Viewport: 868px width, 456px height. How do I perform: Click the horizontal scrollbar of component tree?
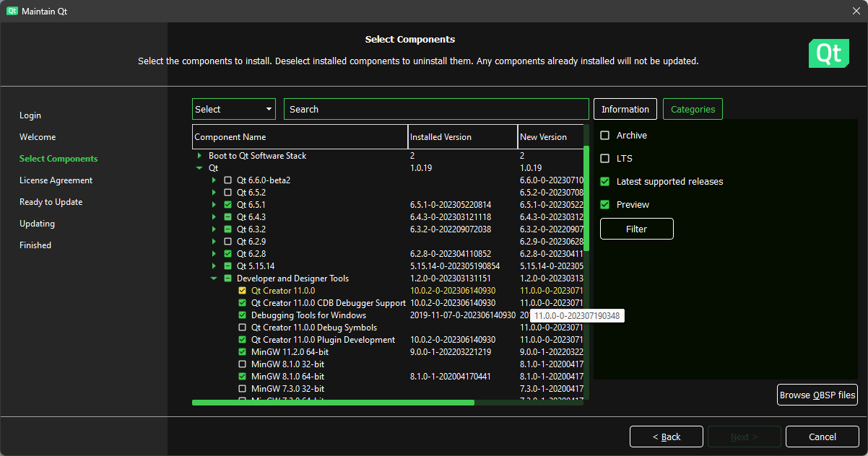coord(333,403)
